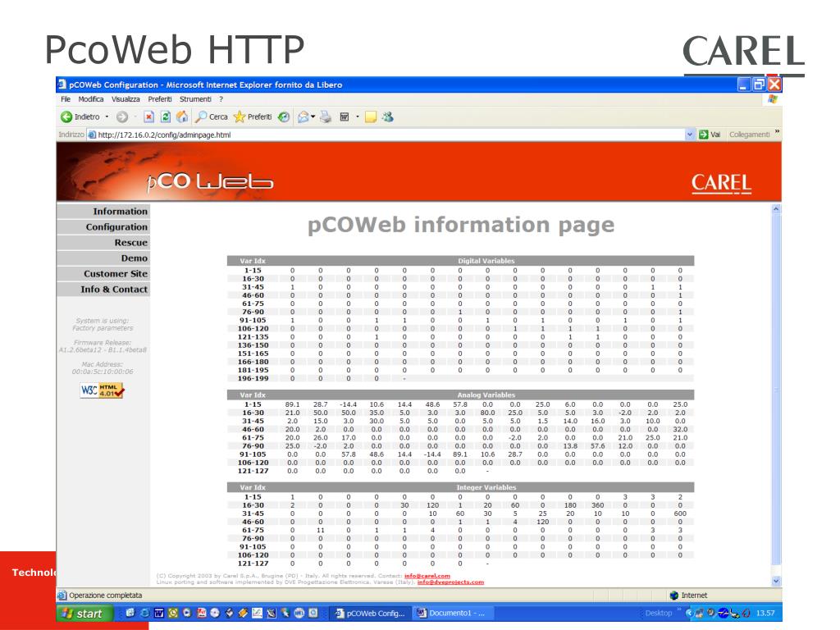Click the 'Digital Variables' table header
Viewport: 840px width, 630px height.
[x=486, y=261]
